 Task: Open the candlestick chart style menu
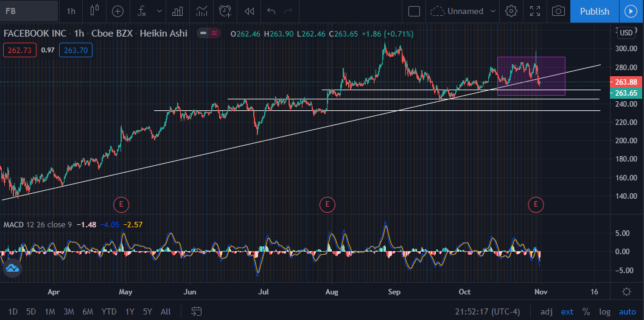[94, 11]
